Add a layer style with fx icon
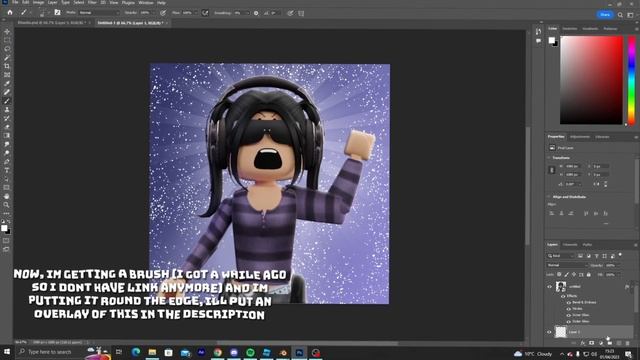640x360 pixels. (x=582, y=343)
